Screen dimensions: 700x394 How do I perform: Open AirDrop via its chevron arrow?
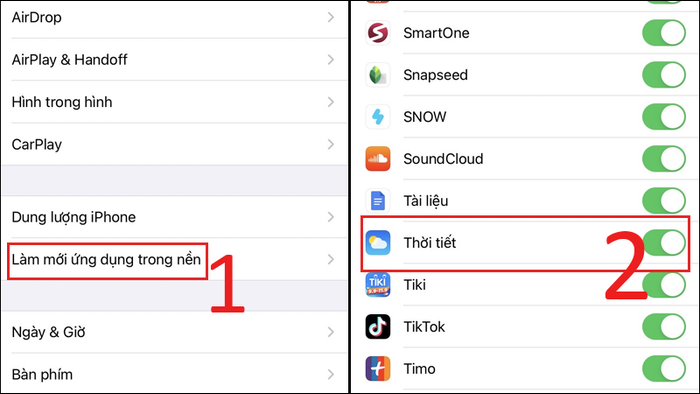coord(331,17)
